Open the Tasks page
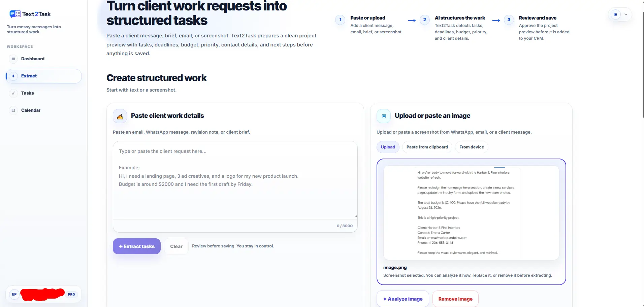This screenshot has height=307, width=644. [44, 93]
